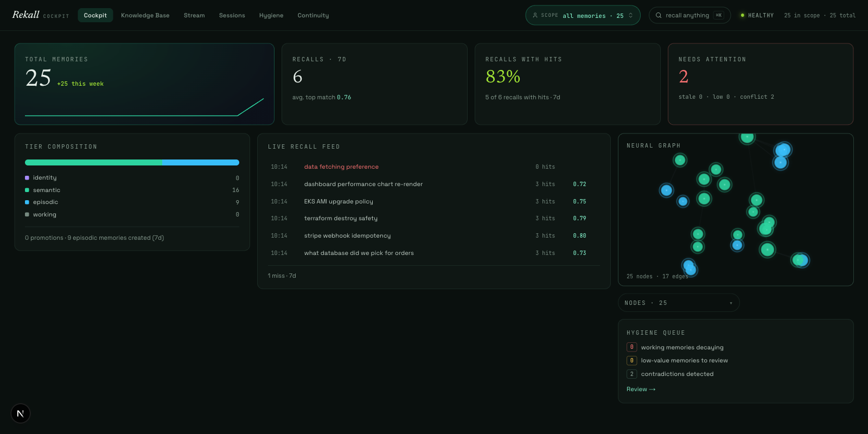Click the working tier row

[132, 214]
